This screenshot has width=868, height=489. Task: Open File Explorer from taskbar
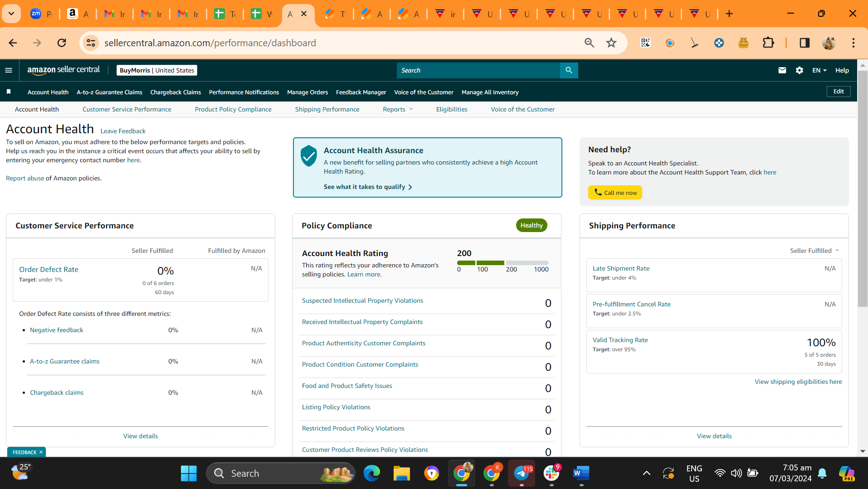401,473
